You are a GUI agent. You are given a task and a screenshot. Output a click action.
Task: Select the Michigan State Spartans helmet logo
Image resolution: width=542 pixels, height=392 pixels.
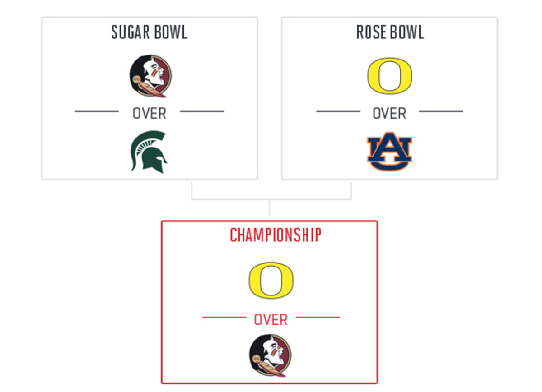(x=149, y=152)
